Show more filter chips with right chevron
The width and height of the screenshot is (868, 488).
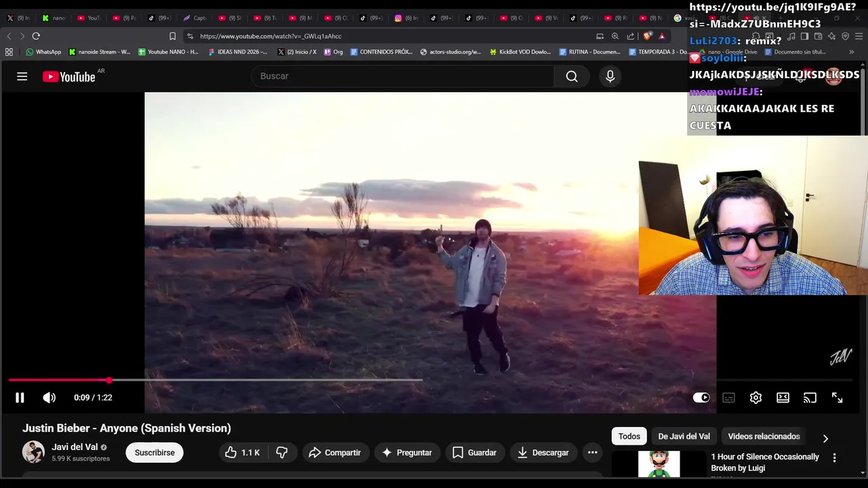[x=825, y=439]
